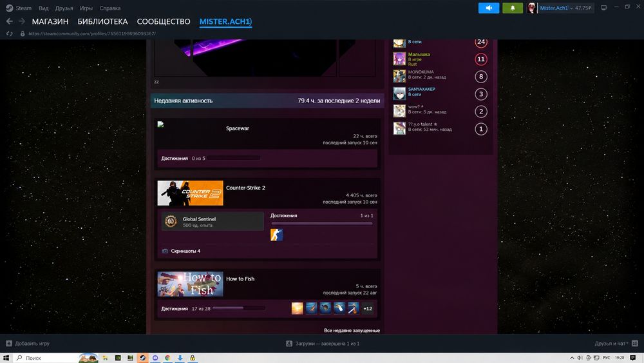Open friend MONOKUMA's profile
Screen dimensions: 644x363
[x=421, y=72]
